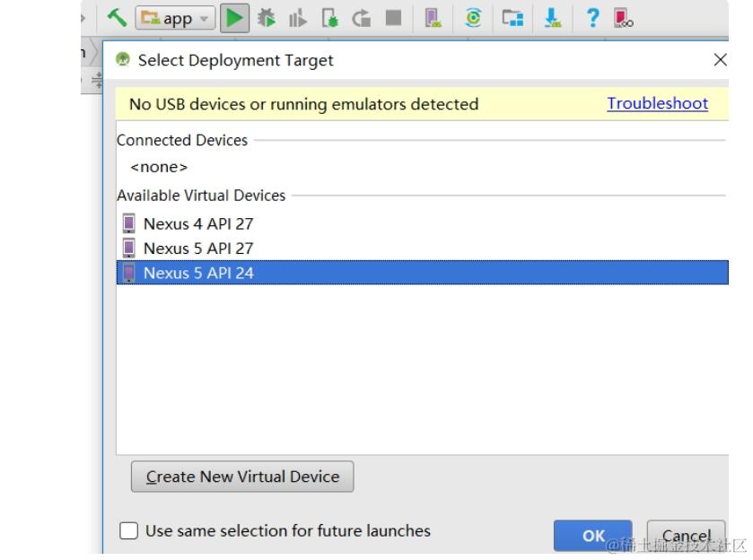Click the Apply Changes rerun icon
Image resolution: width=753 pixels, height=560 pixels.
coord(361,19)
